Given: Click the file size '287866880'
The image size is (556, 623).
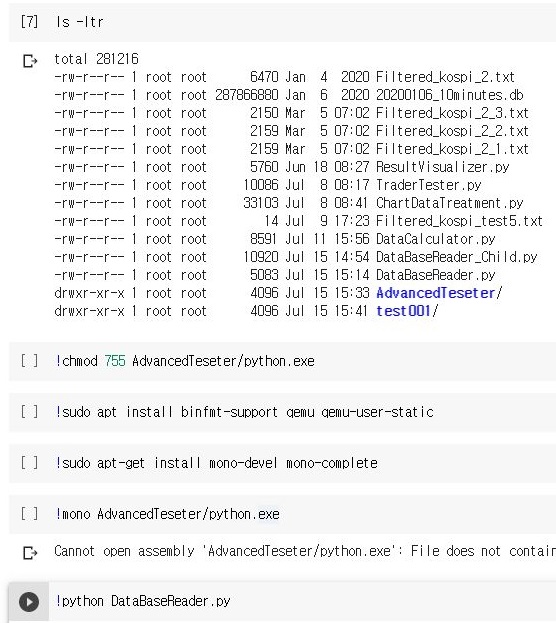Looking at the screenshot, I should coord(247,95).
